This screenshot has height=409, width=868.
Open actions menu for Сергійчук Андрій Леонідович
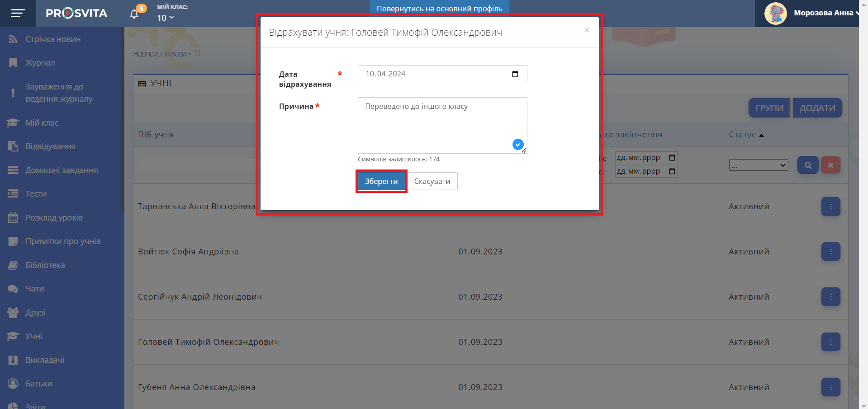click(x=830, y=297)
